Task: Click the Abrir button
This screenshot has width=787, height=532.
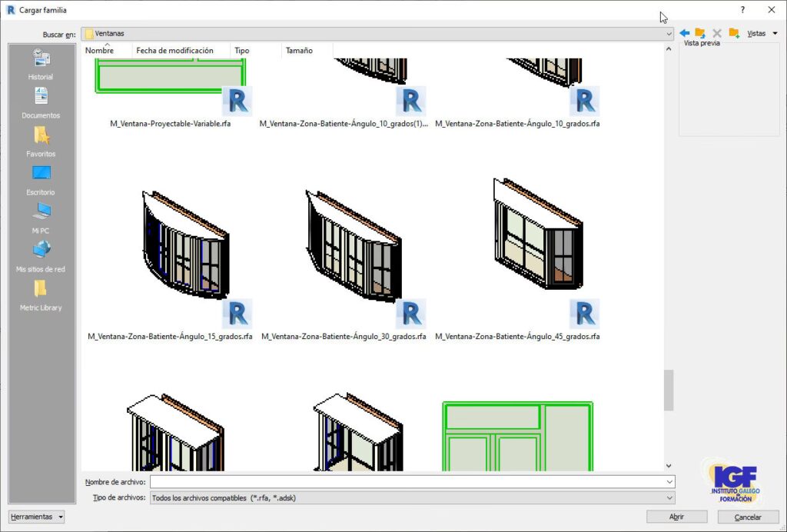Action: (x=676, y=517)
